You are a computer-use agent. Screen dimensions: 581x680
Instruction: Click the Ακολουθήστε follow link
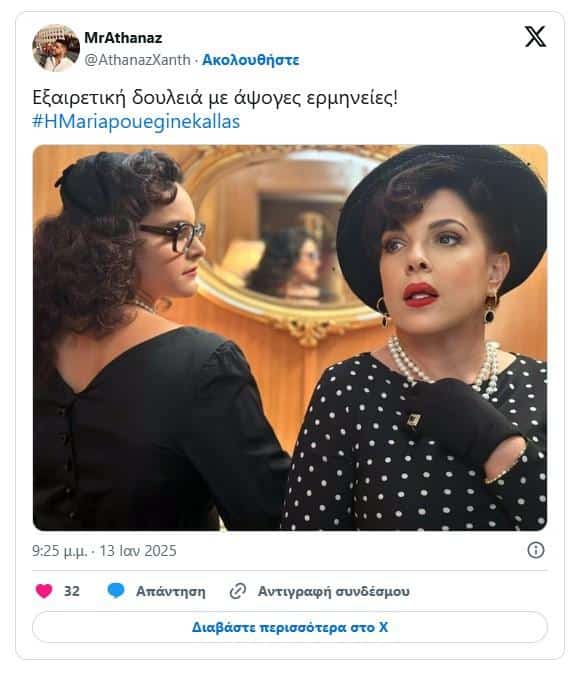251,60
